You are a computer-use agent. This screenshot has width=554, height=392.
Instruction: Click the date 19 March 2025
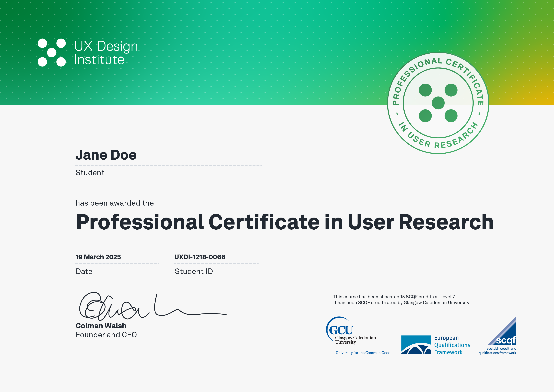coord(98,257)
